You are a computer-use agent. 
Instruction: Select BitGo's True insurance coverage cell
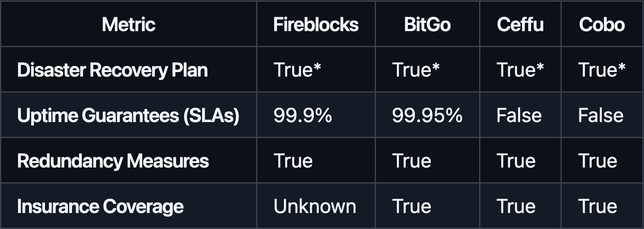point(412,206)
